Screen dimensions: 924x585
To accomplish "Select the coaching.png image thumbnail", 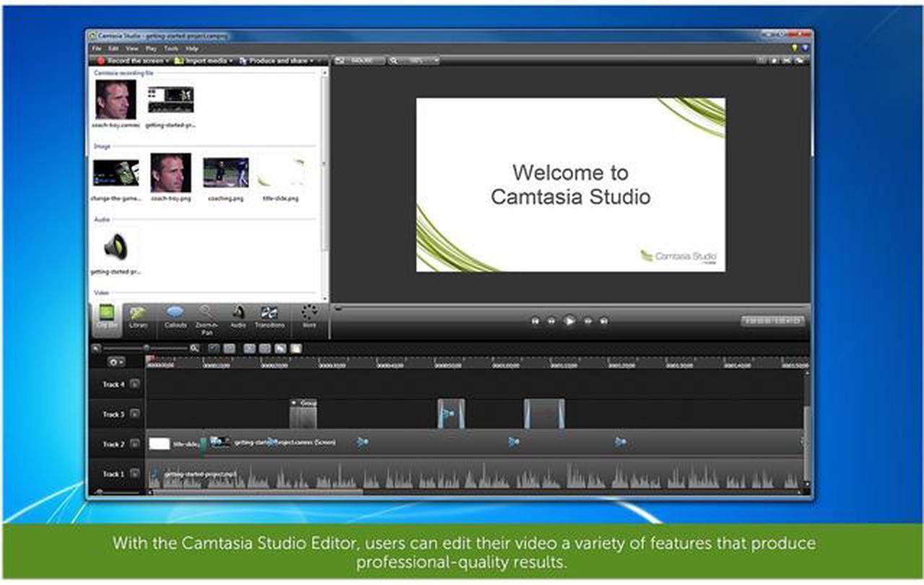I will click(x=225, y=173).
